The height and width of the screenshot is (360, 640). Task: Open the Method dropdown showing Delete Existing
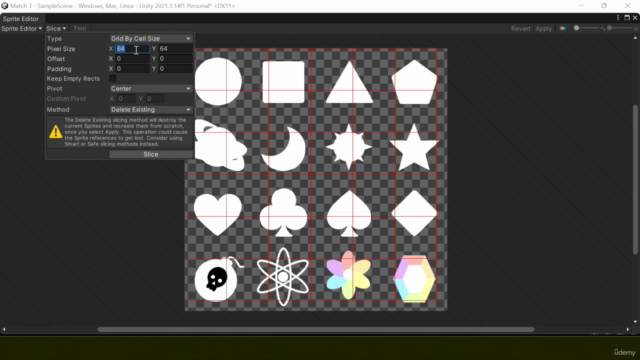151,109
